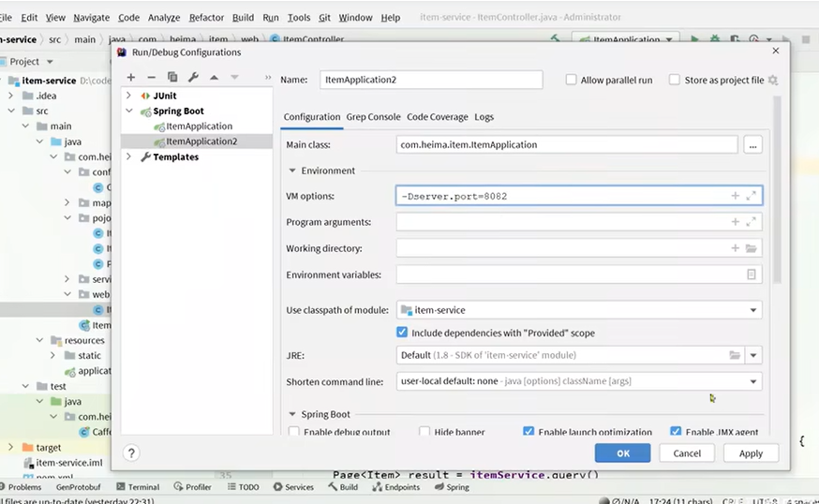
Task: Edit Environment variables list icon
Action: click(x=752, y=274)
